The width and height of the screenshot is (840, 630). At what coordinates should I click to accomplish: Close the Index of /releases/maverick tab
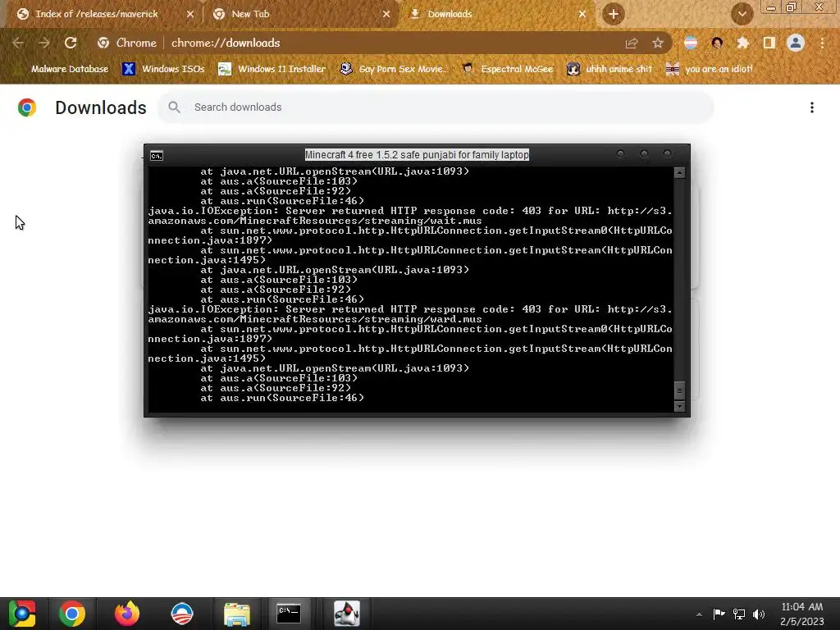pos(190,15)
